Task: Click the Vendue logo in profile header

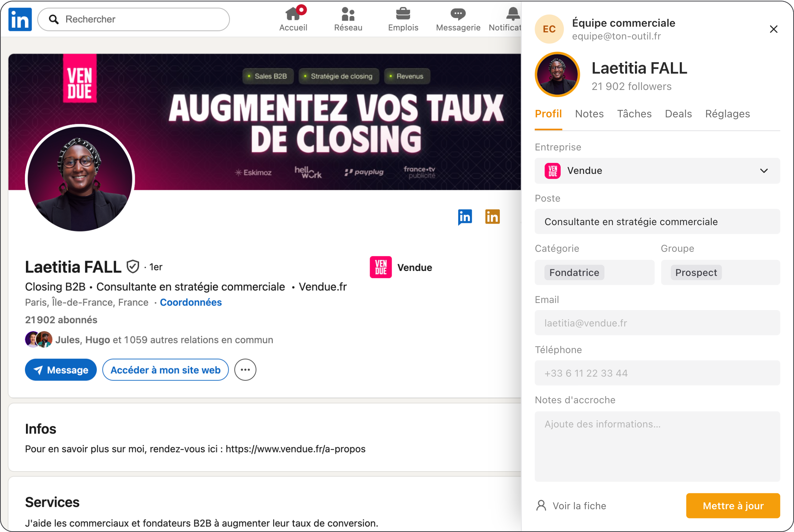Action: pos(381,267)
